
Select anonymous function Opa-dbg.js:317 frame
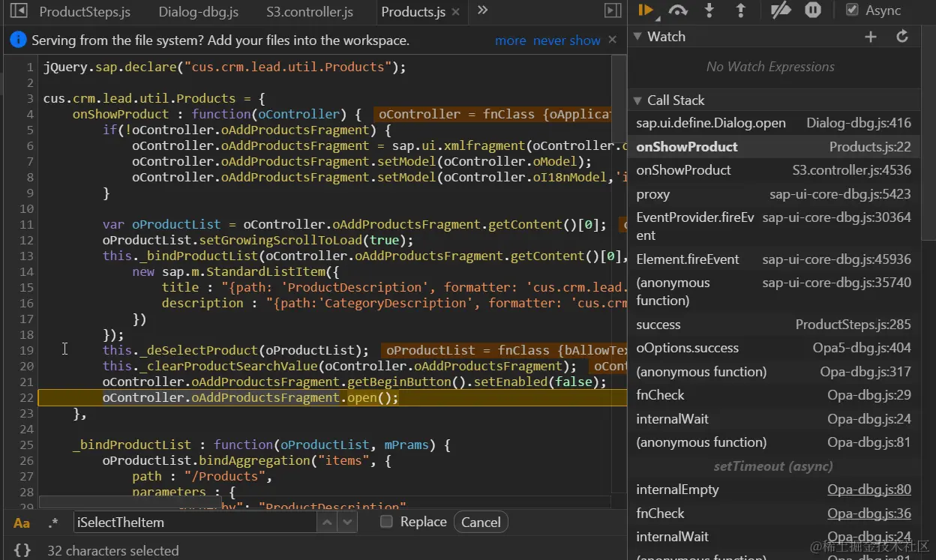tap(774, 372)
